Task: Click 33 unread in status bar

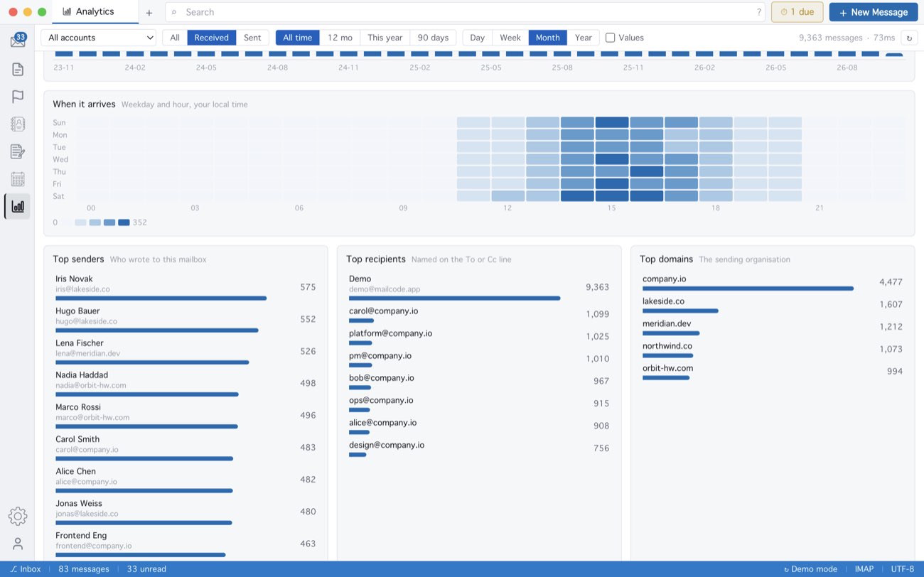Action: (146, 569)
